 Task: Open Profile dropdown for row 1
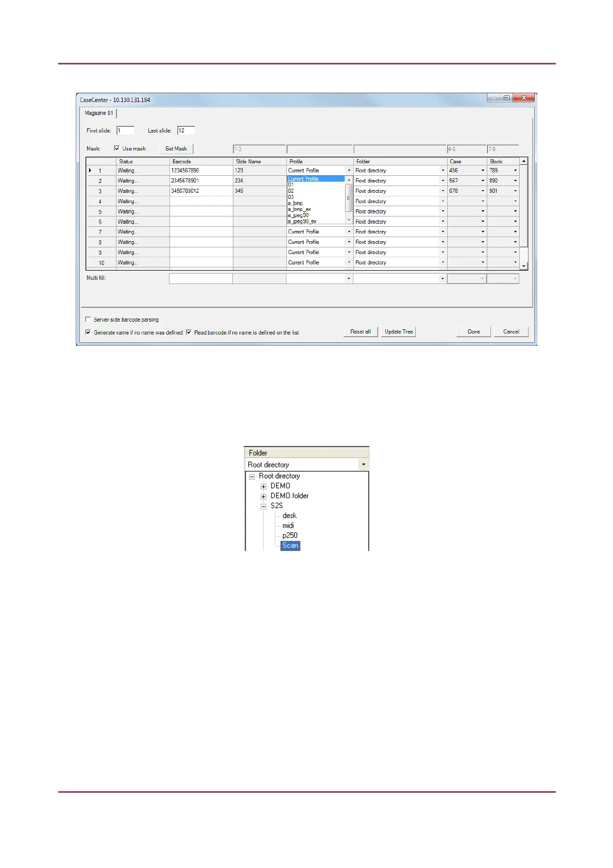pyautogui.click(x=349, y=171)
